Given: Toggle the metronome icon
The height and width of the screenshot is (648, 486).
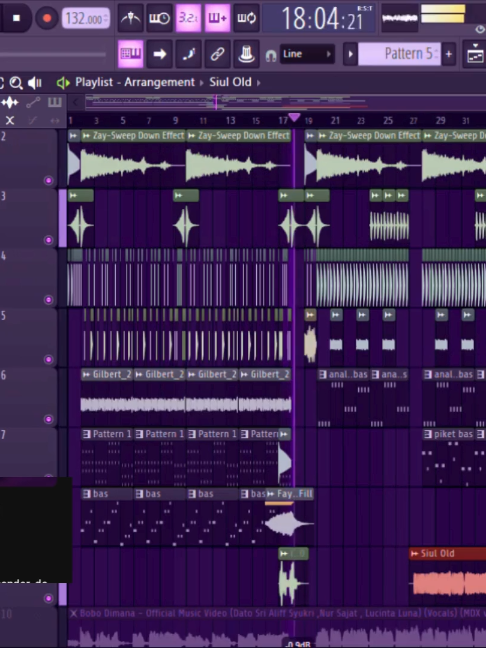Looking at the screenshot, I should (131, 18).
